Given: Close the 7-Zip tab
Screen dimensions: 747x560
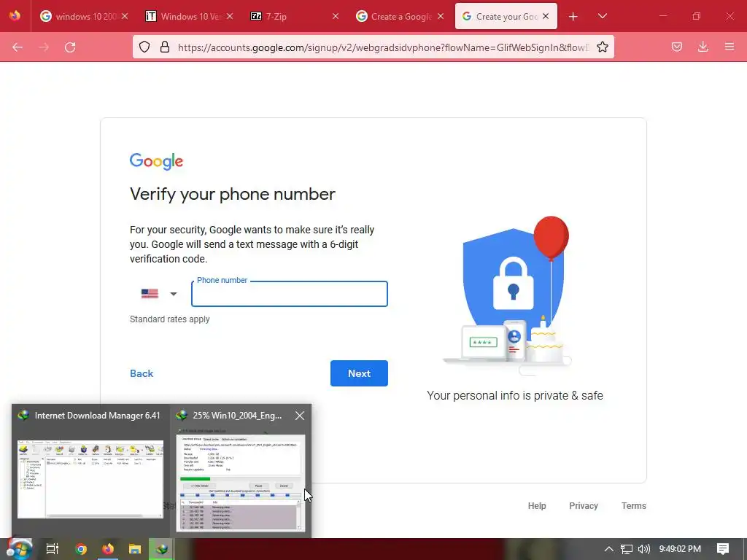Looking at the screenshot, I should point(336,16).
